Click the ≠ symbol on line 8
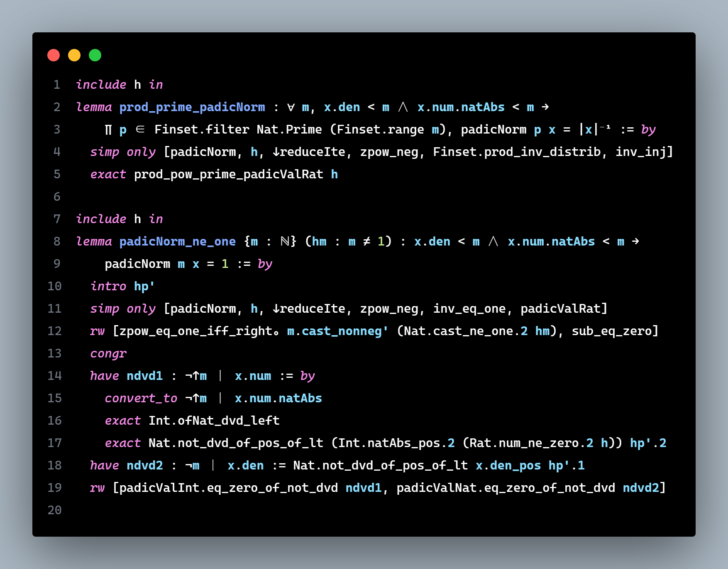Screen dimensions: 728x569 click(x=366, y=242)
